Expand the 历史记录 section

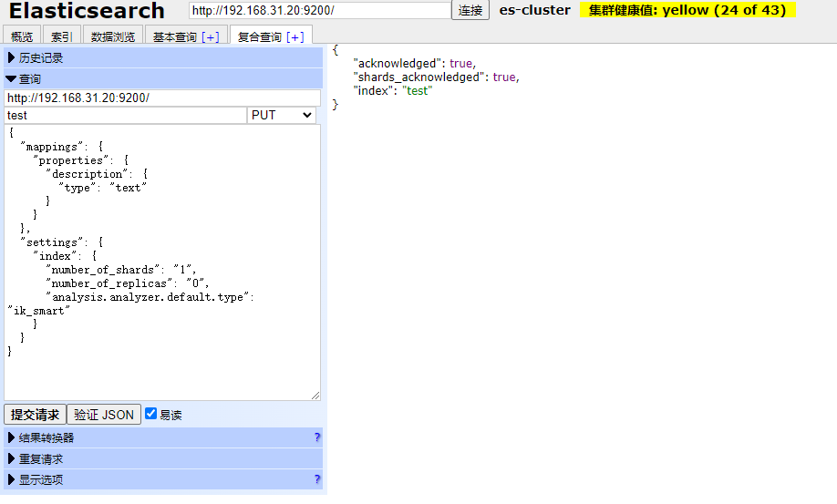[x=41, y=58]
